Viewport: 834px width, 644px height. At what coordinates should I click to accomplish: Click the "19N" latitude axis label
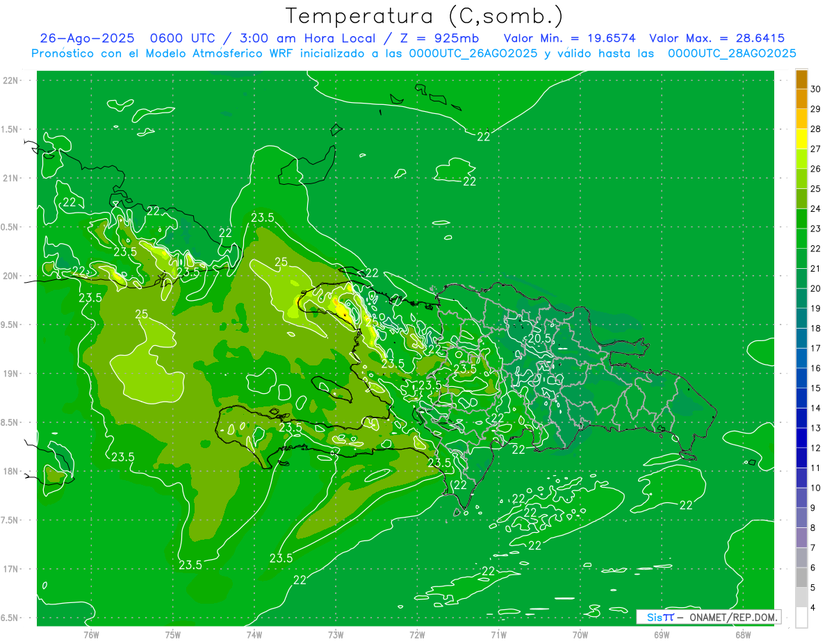[x=11, y=374]
